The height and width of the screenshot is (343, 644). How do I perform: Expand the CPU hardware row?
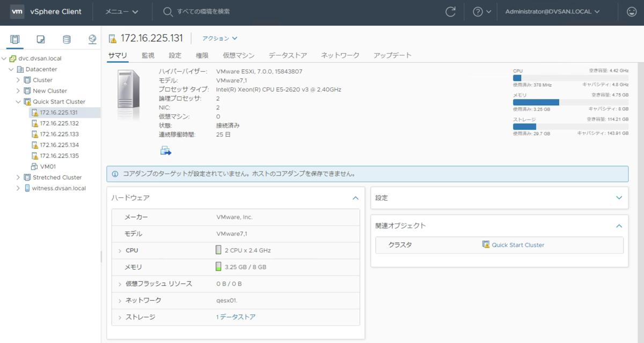[120, 250]
